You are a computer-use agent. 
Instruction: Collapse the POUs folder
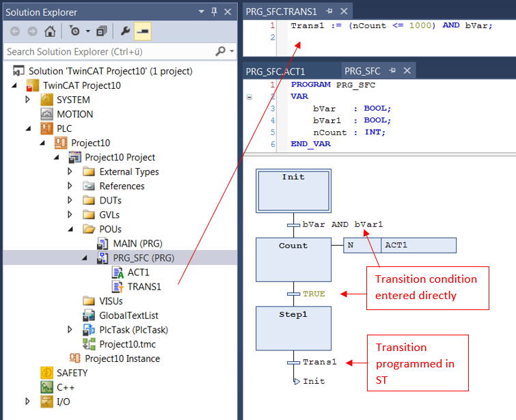(x=70, y=229)
